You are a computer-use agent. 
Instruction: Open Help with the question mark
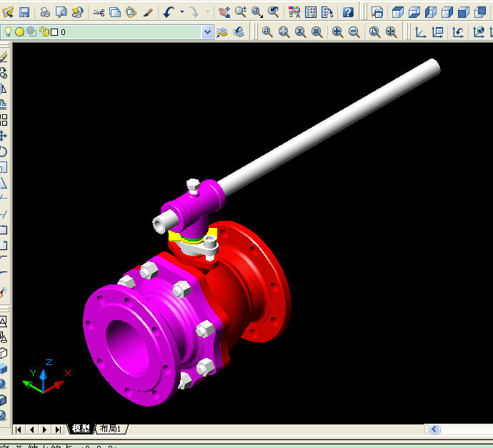(348, 12)
